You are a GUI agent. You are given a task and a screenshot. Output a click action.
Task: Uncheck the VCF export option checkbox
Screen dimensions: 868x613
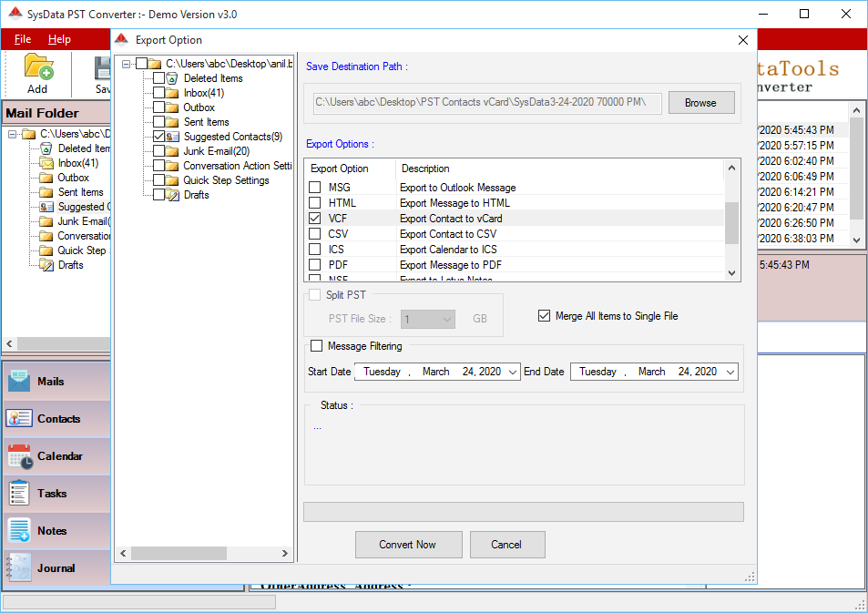pyautogui.click(x=315, y=219)
